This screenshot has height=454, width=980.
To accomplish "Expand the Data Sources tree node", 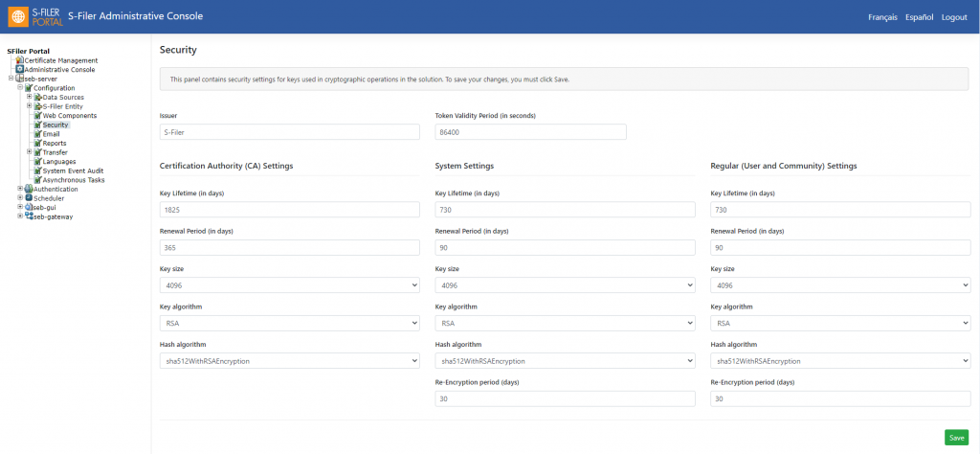I will [29, 97].
